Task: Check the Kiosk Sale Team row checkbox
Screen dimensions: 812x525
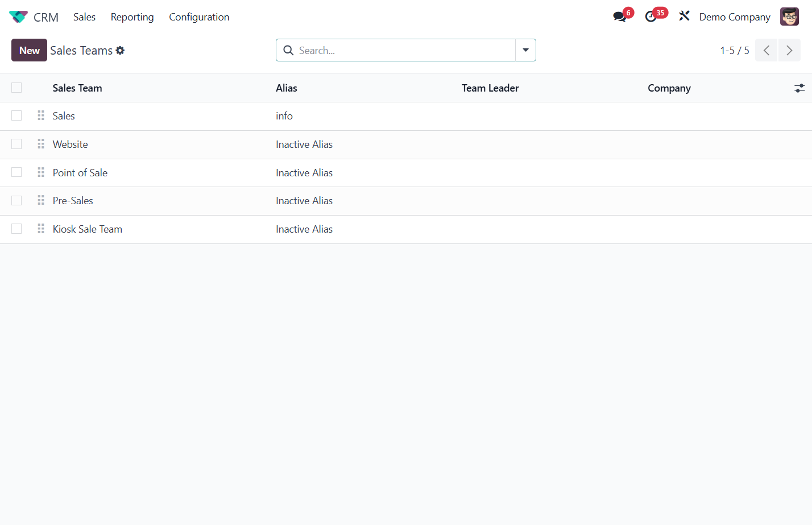Action: click(x=16, y=229)
